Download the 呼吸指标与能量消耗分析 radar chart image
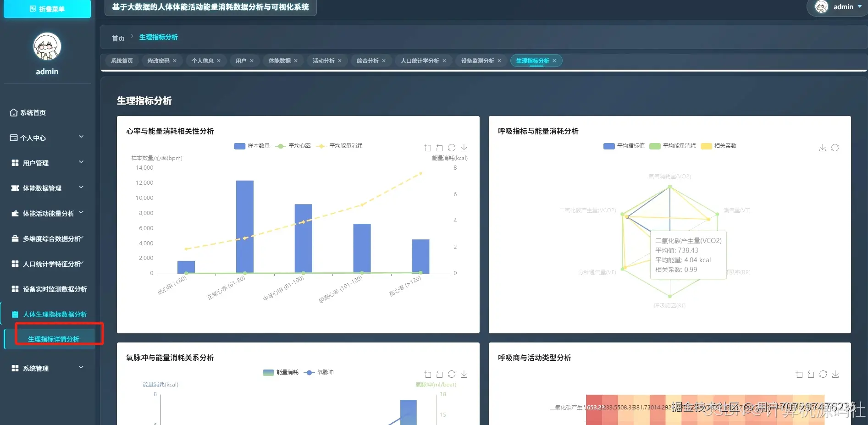Image resolution: width=868 pixels, height=425 pixels. coord(823,148)
